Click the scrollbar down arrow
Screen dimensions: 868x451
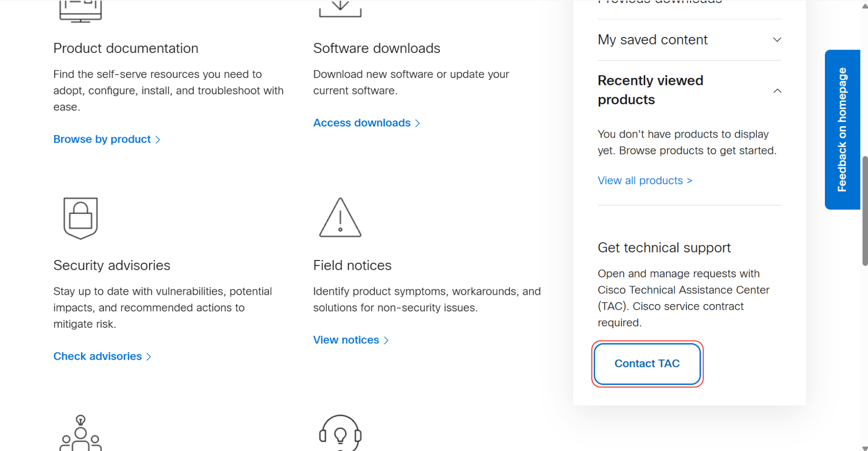(x=864, y=447)
